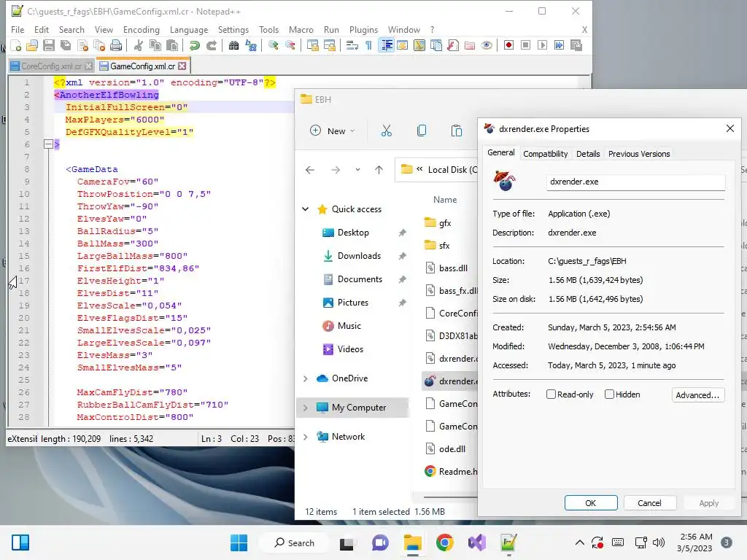The width and height of the screenshot is (747, 560).
Task: Click the taskbar Search box
Action: tap(295, 542)
